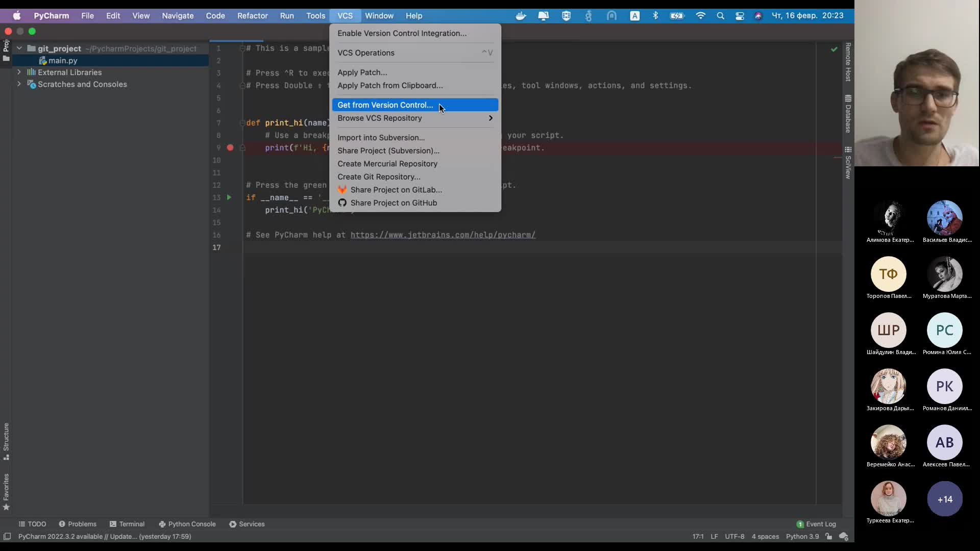Open VCS Operations popup entry

(415, 53)
